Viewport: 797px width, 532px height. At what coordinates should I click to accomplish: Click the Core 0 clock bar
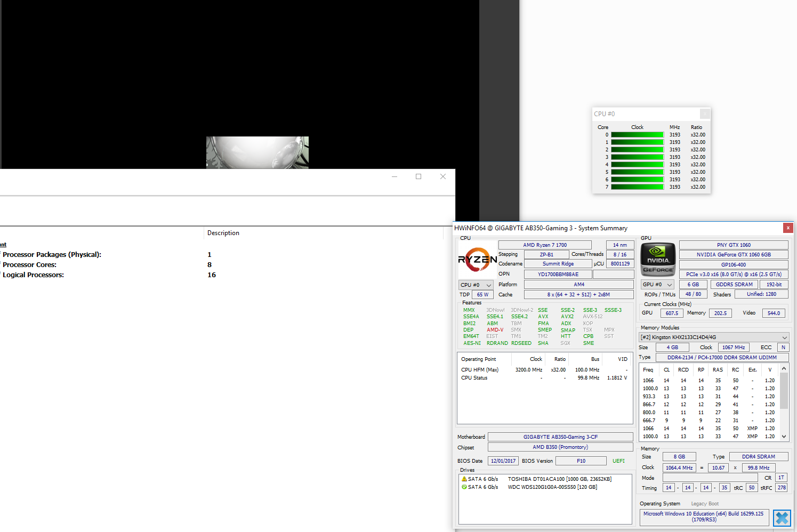[x=637, y=135]
